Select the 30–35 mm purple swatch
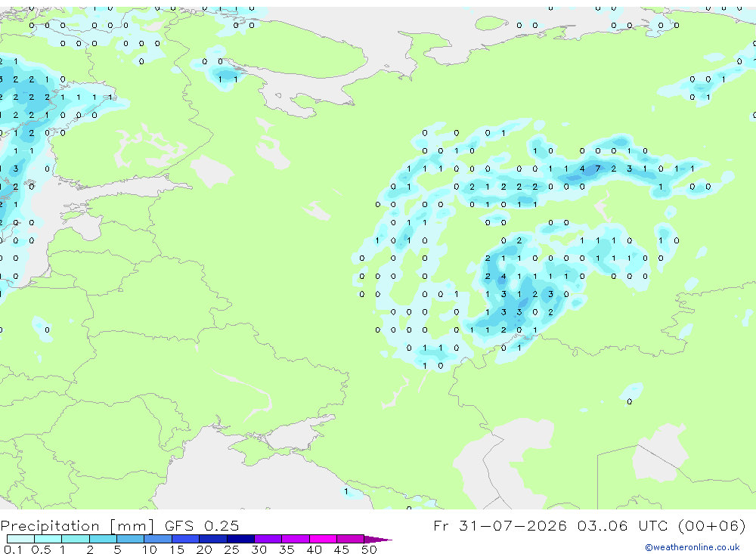This screenshot has width=756, height=554. coord(268,539)
